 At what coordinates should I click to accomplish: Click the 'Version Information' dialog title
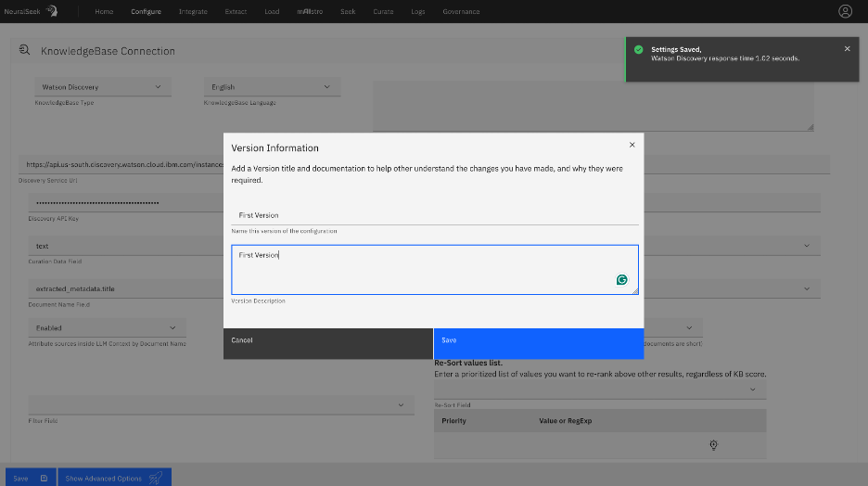coord(275,147)
